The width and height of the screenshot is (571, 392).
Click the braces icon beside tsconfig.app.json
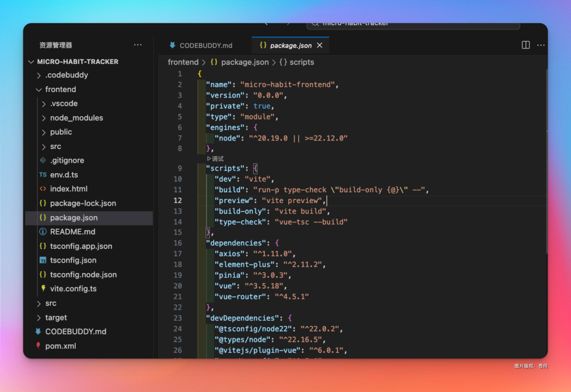(x=43, y=246)
